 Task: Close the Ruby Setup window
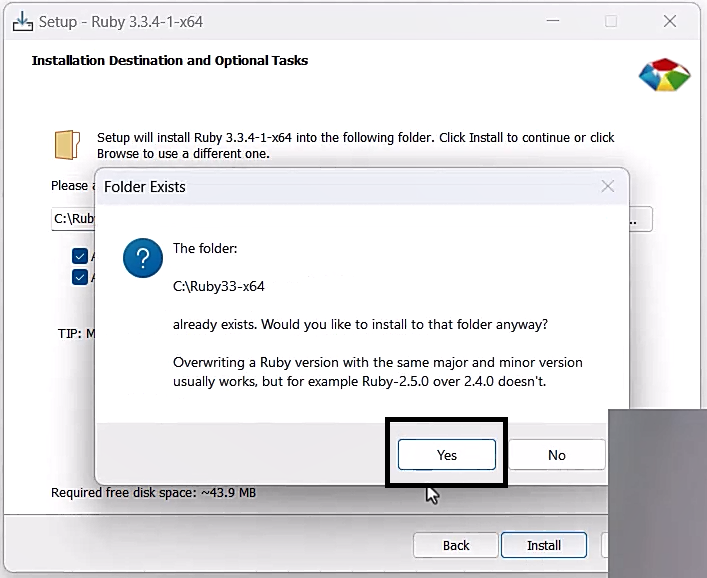[x=668, y=21]
